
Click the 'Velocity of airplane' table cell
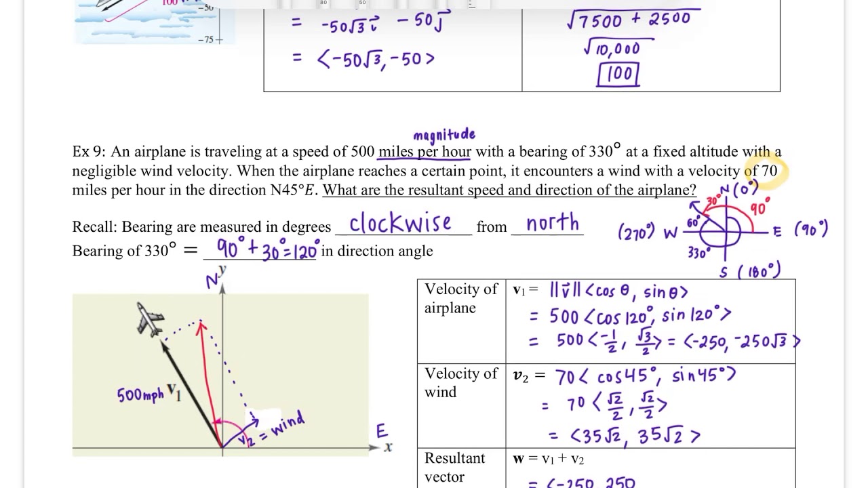461,321
